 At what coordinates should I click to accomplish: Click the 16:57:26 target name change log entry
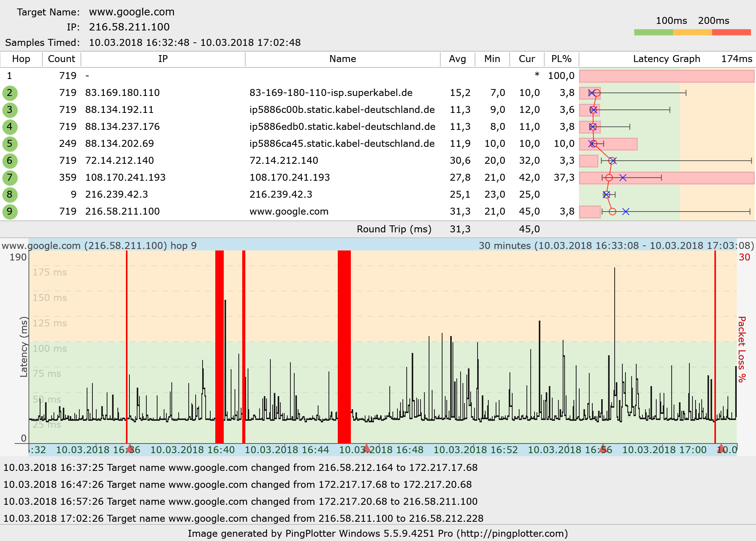tap(240, 502)
